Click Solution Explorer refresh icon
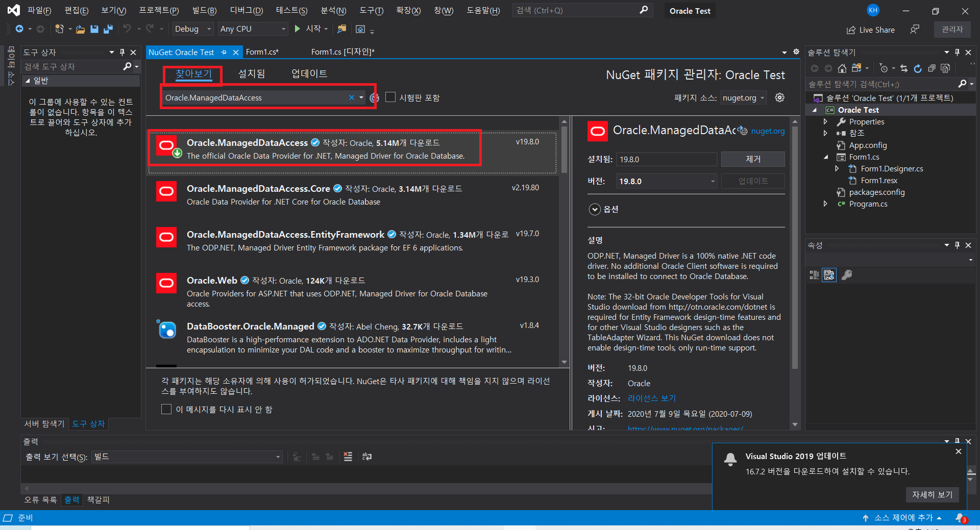This screenshot has width=980, height=530. (x=918, y=68)
